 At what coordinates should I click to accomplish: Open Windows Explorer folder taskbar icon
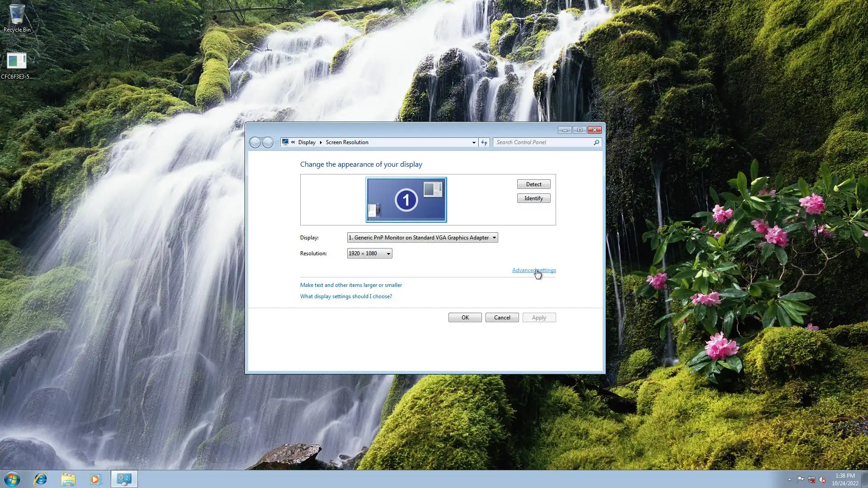68,479
